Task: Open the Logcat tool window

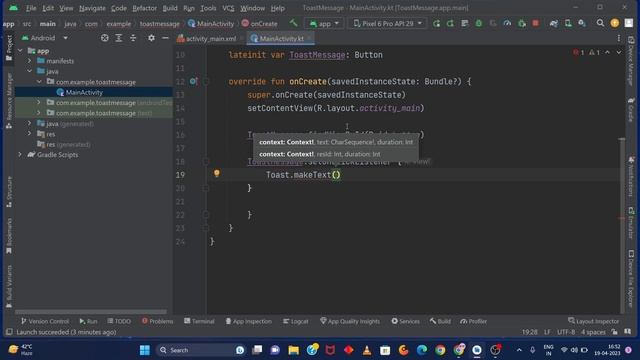Action: [x=296, y=321]
